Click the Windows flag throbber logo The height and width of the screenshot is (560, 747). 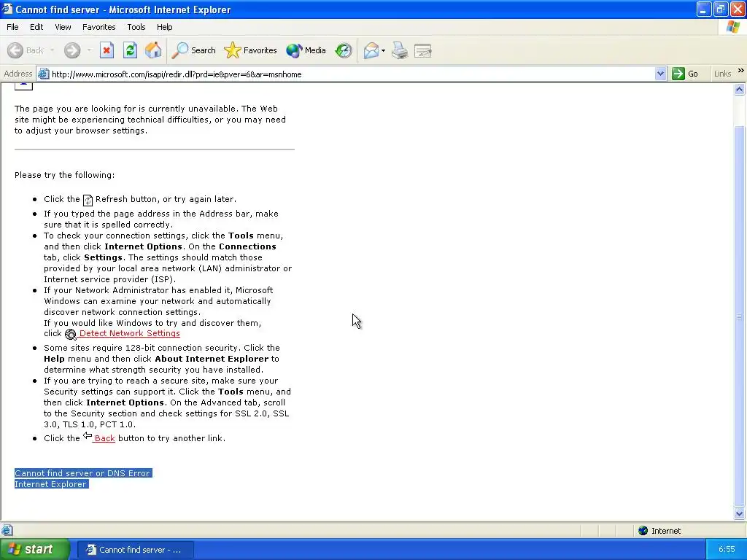(733, 27)
